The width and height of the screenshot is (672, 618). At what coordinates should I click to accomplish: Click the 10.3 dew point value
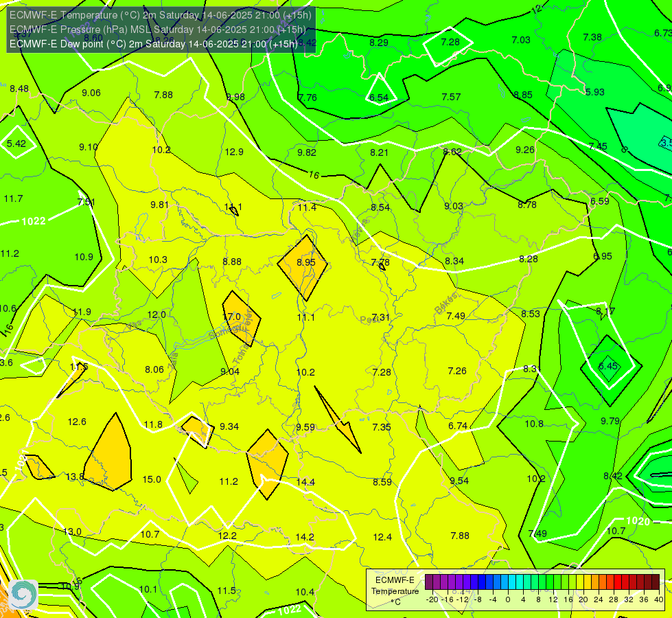(158, 260)
